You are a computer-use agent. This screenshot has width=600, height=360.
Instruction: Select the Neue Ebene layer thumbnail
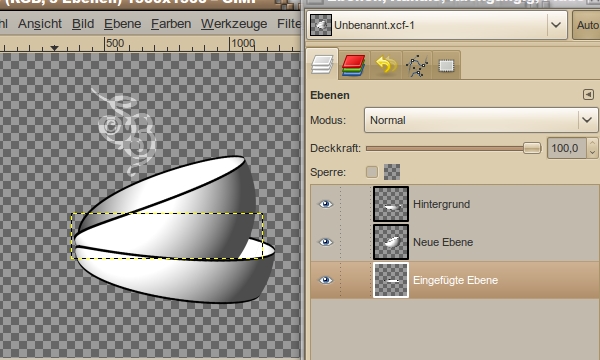[391, 242]
